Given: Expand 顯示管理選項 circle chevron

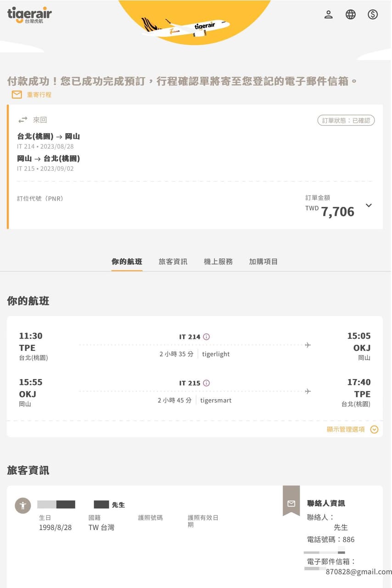Looking at the screenshot, I should click(374, 430).
